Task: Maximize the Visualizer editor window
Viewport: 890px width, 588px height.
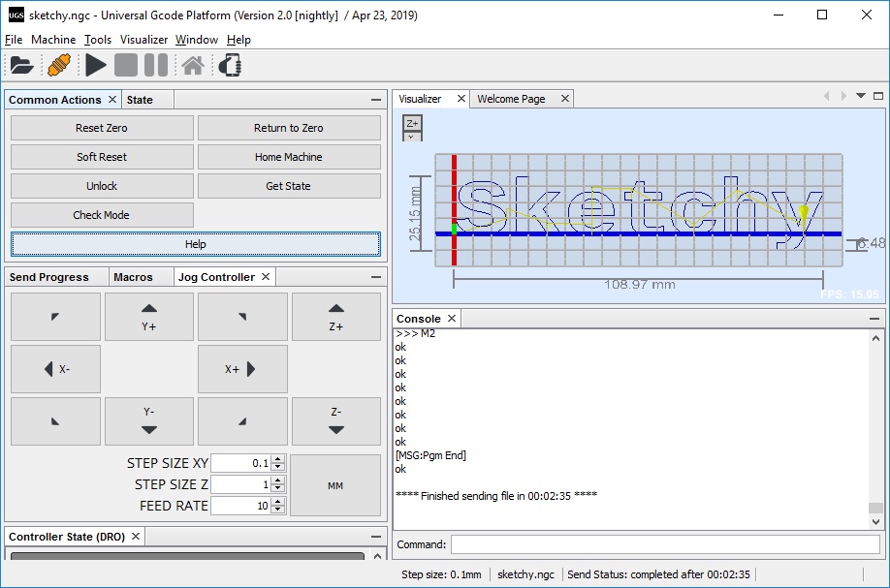Action: 878,96
